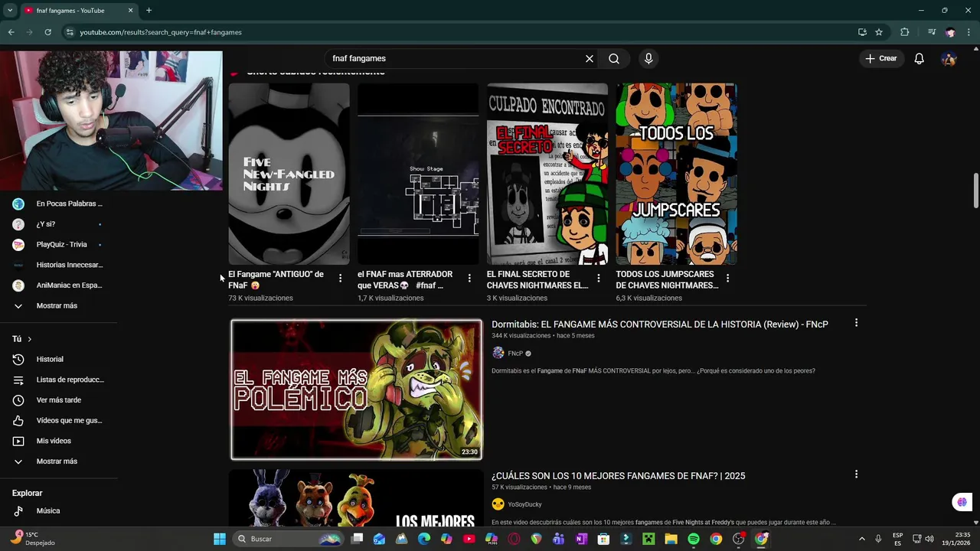Open more options for '10 MEJORES FANGAMES' video
This screenshot has height=551, width=980.
coord(856,474)
